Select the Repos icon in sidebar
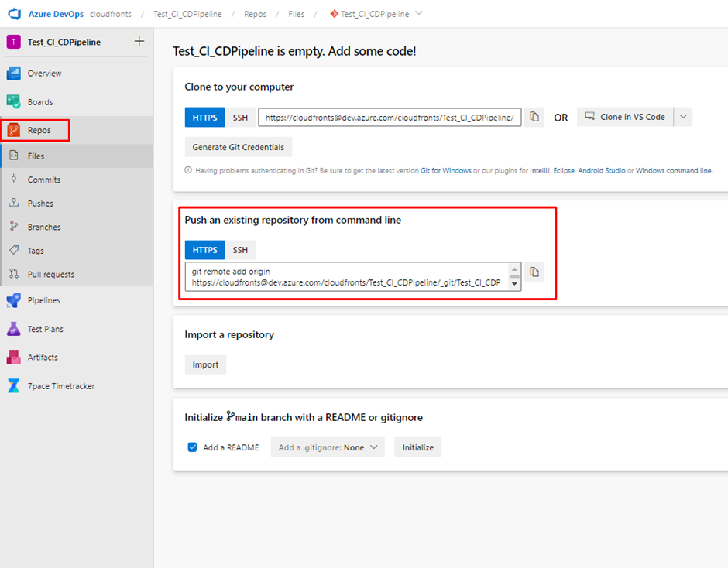728x568 pixels. point(13,131)
